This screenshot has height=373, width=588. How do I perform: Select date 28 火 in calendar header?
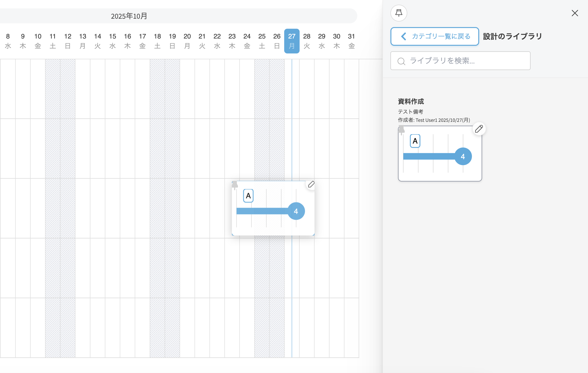(x=307, y=41)
